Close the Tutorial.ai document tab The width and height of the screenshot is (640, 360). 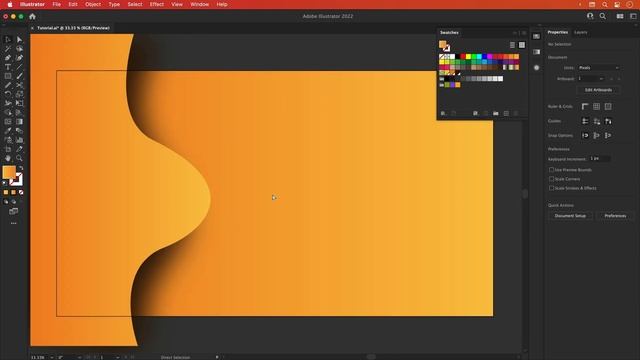pos(32,28)
